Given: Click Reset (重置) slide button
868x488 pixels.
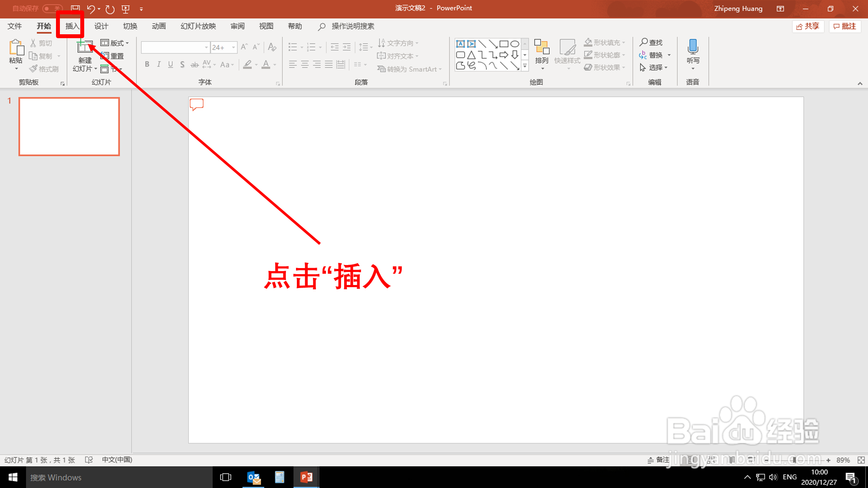Looking at the screenshot, I should click(112, 56).
